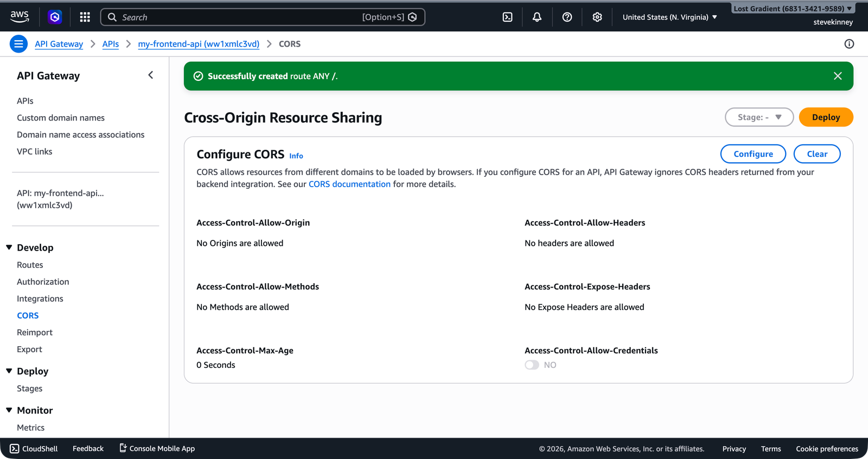The height and width of the screenshot is (459, 868).
Task: Open the Stage dropdown
Action: click(759, 117)
